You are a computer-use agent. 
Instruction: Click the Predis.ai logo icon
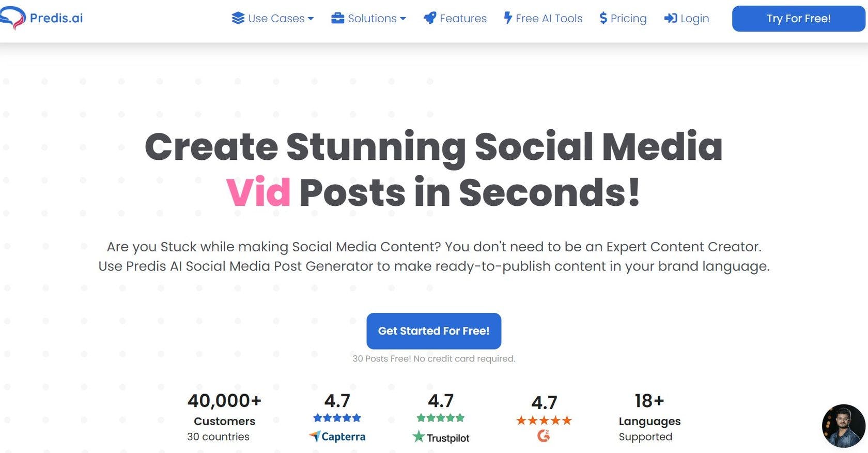coord(13,18)
